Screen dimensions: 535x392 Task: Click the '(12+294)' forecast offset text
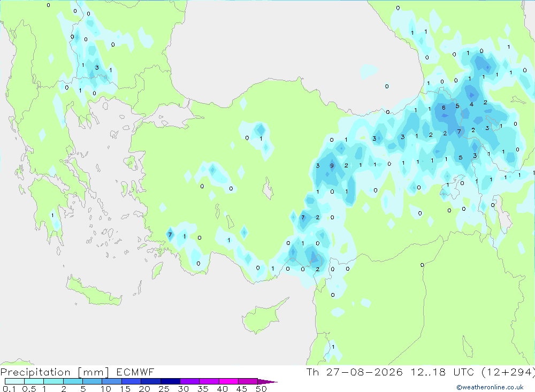pos(508,372)
